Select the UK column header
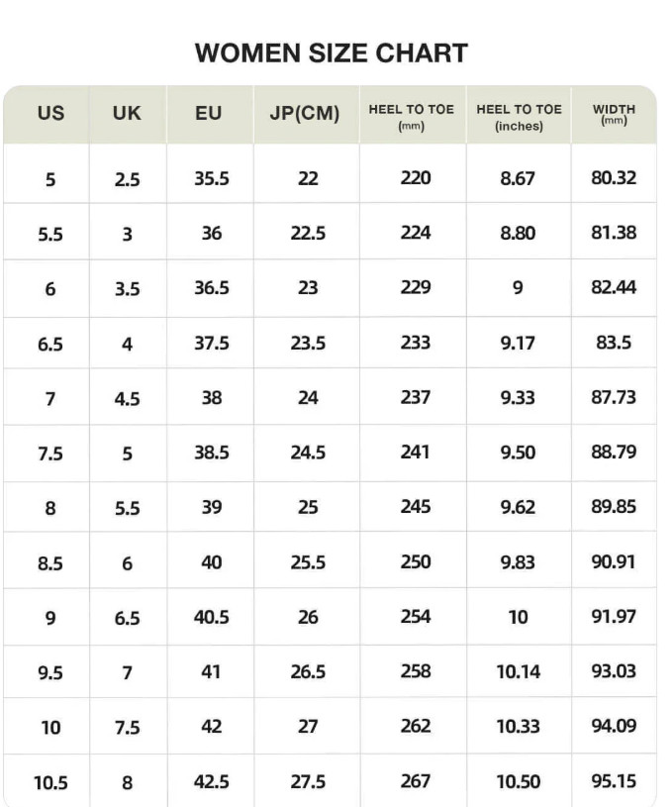 click(x=127, y=113)
